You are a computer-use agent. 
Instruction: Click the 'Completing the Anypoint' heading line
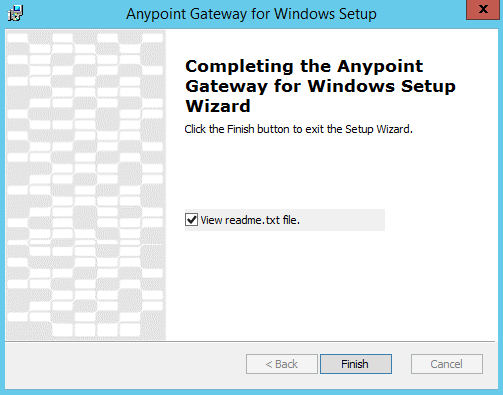[x=304, y=66]
